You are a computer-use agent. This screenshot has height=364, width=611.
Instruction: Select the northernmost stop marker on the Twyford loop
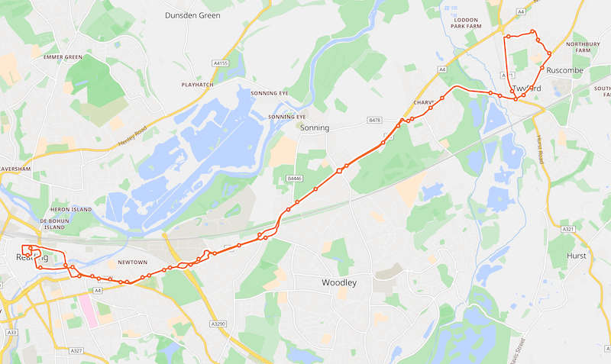(x=532, y=31)
